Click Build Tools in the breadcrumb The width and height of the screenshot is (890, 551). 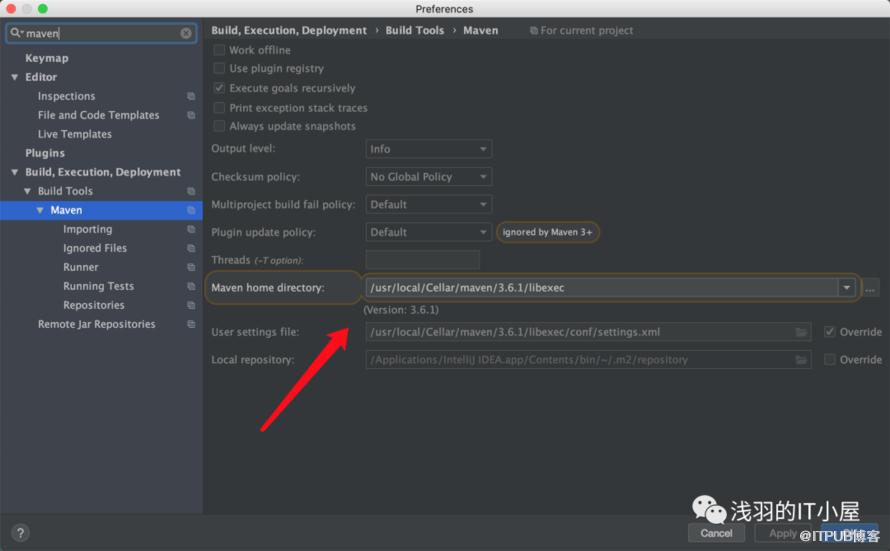coord(414,30)
